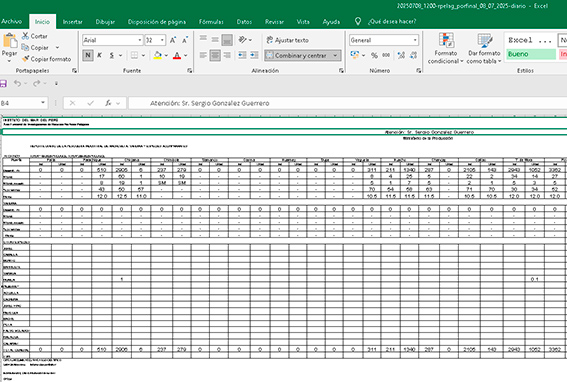Screen dimensions: 567x382
Task: Open the Archivo tab
Action: 11,22
